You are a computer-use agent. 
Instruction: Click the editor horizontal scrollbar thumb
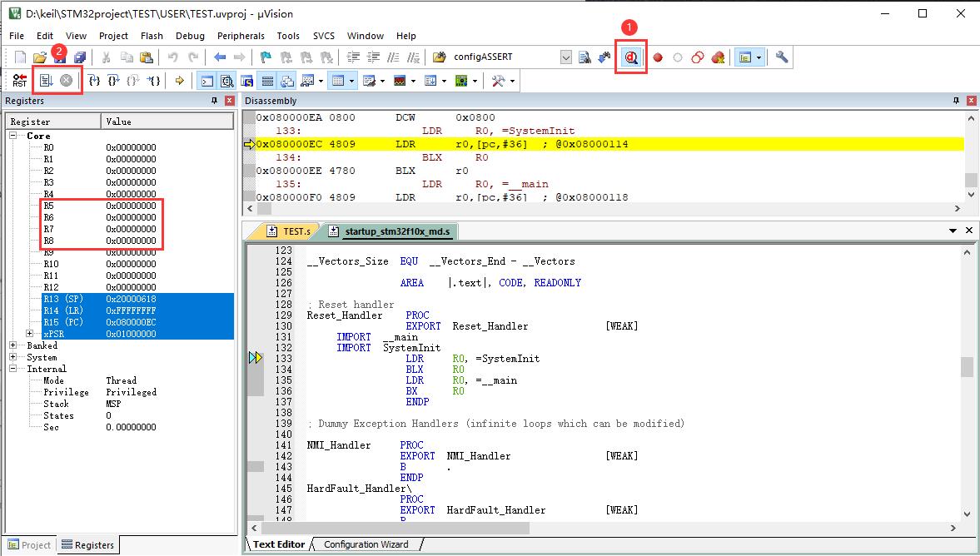pyautogui.click(x=393, y=528)
